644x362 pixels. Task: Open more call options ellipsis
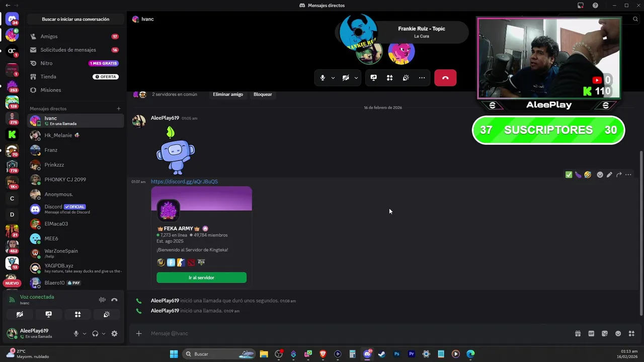(x=422, y=78)
